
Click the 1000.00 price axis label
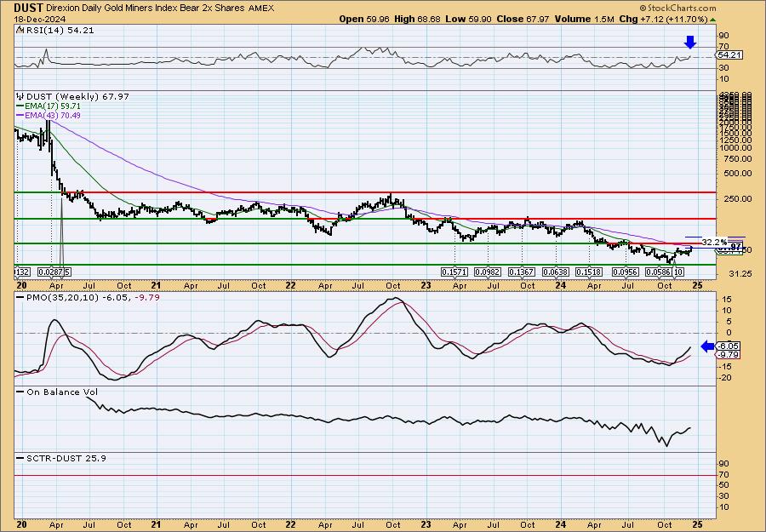click(735, 147)
